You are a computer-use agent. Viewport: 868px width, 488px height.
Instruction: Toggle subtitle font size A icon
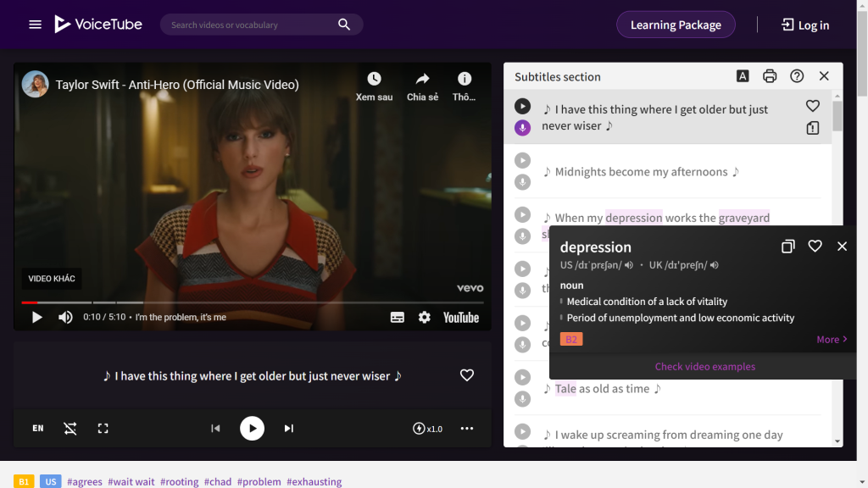(743, 76)
